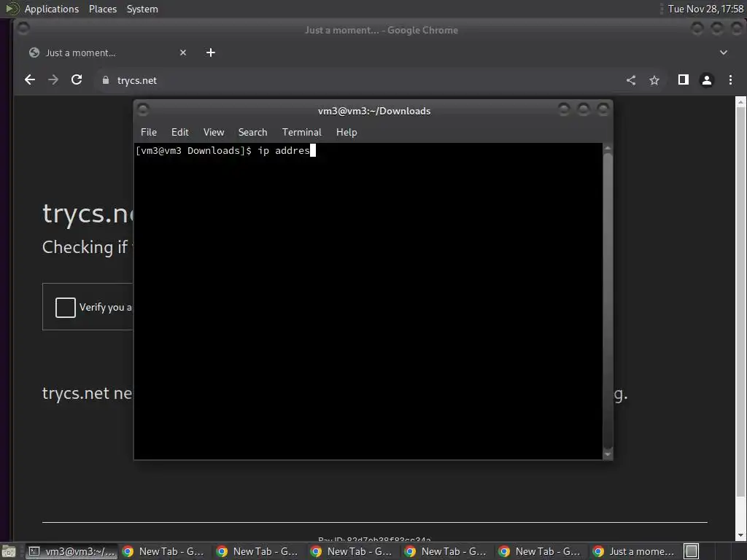
Task: Open terminal Help menu
Action: [347, 132]
